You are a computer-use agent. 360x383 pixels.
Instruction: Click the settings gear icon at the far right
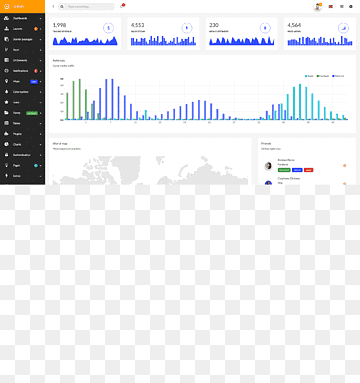pos(351,6)
